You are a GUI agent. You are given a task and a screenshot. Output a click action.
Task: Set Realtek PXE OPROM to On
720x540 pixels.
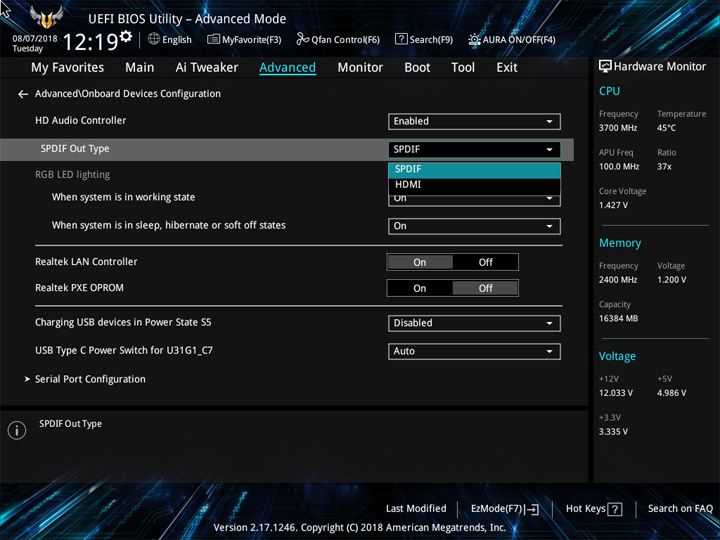tap(420, 288)
